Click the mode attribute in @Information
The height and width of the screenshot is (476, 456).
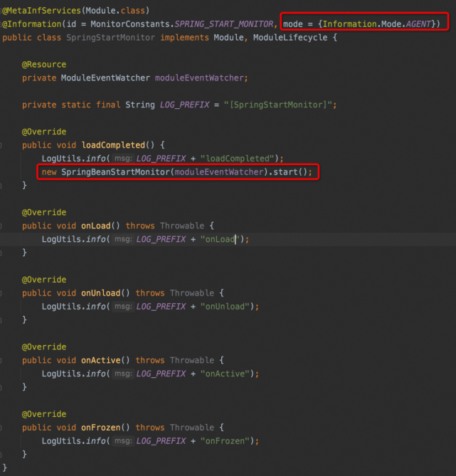point(293,24)
